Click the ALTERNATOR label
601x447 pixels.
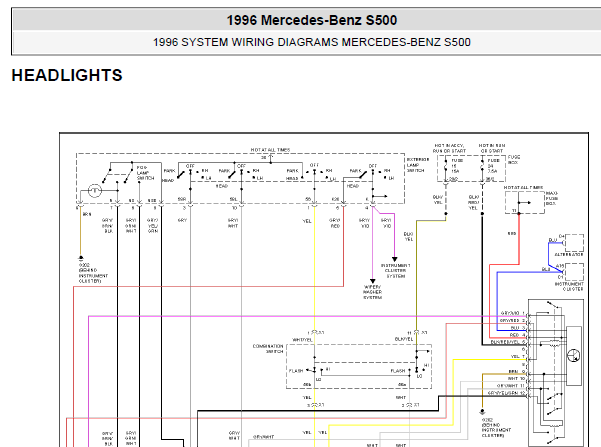pos(569,255)
